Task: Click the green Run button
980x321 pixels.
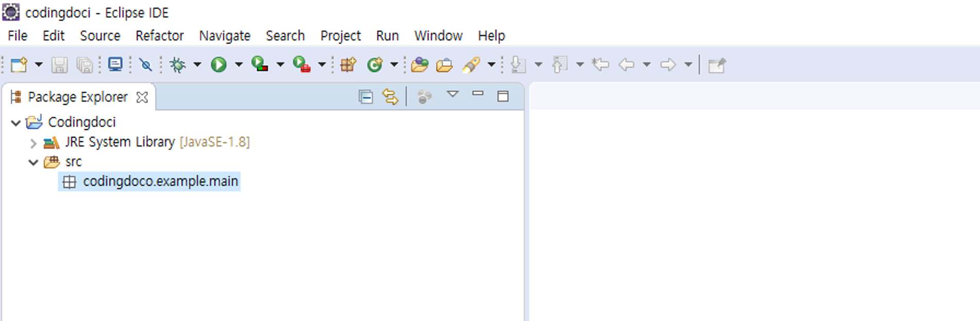Action: [219, 65]
